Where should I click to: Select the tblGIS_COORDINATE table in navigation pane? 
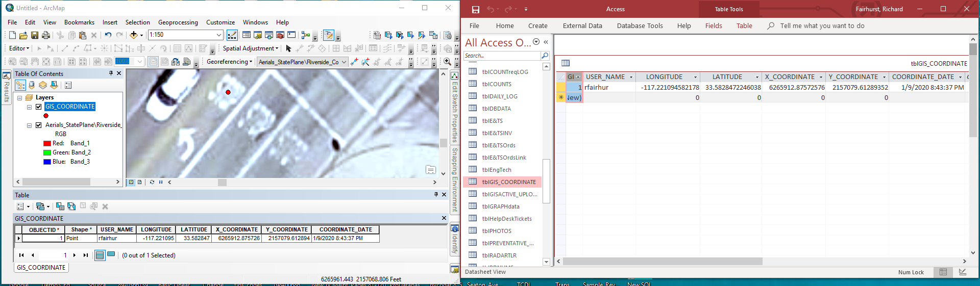coord(502,182)
